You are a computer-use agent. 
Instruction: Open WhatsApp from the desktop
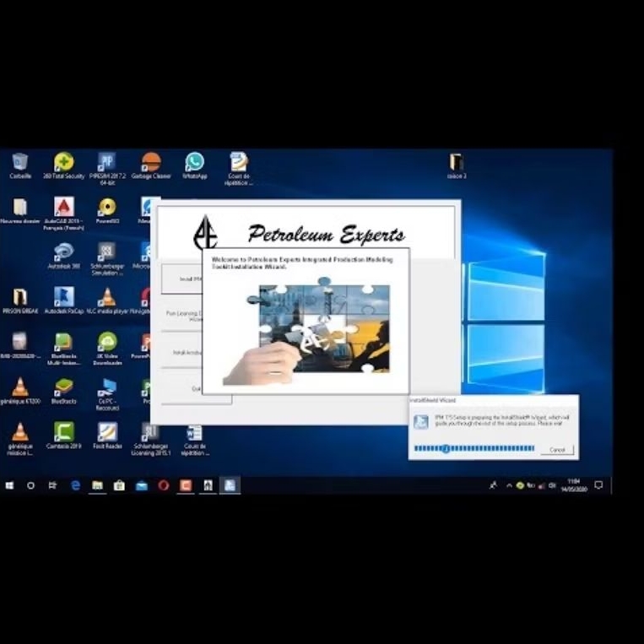coord(194,165)
